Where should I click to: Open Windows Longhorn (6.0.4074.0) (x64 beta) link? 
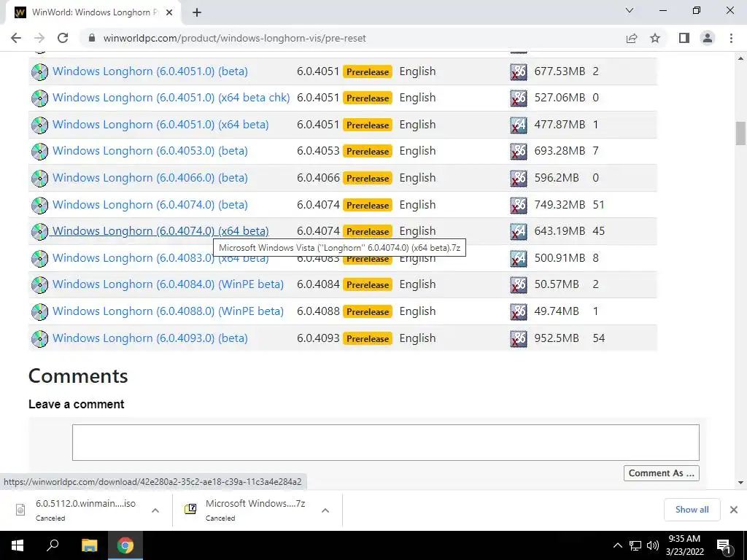point(160,231)
